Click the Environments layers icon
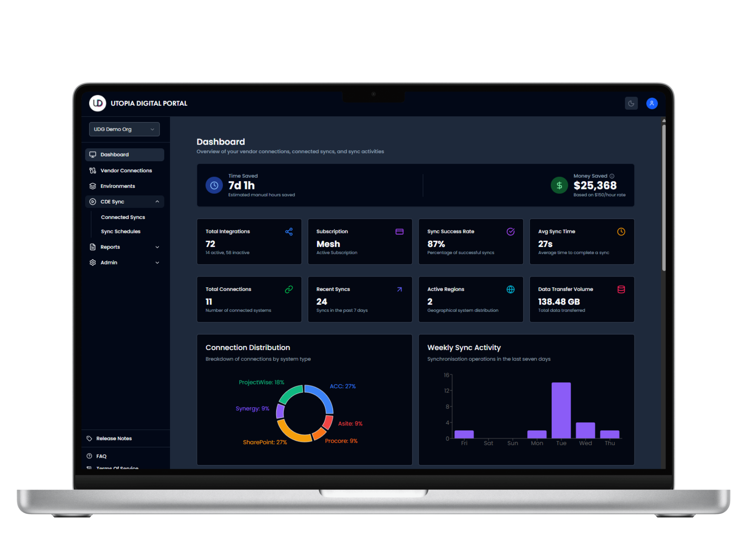The width and height of the screenshot is (747, 560). pyautogui.click(x=93, y=186)
